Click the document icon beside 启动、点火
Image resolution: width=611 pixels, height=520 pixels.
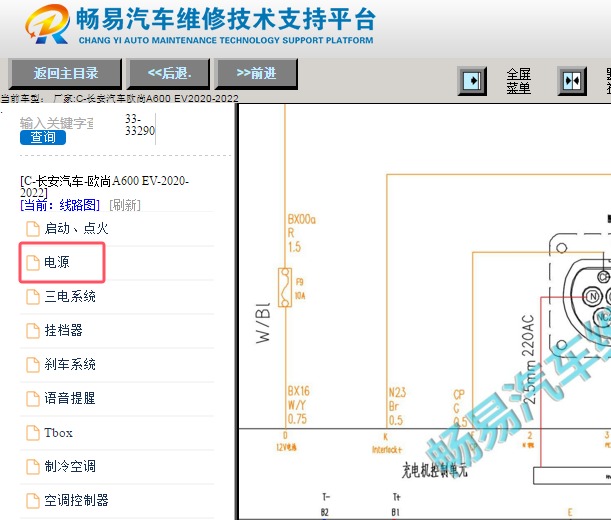(x=33, y=229)
